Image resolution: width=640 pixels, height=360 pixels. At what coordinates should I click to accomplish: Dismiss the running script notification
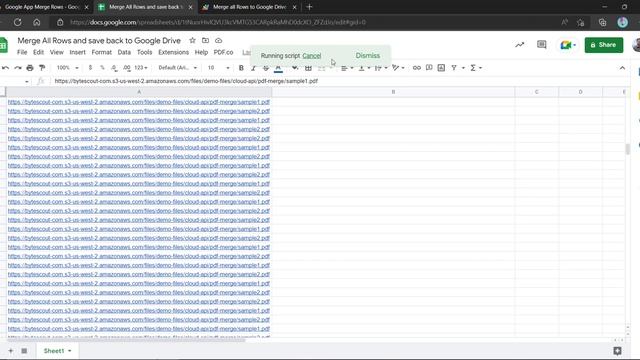[x=367, y=56]
